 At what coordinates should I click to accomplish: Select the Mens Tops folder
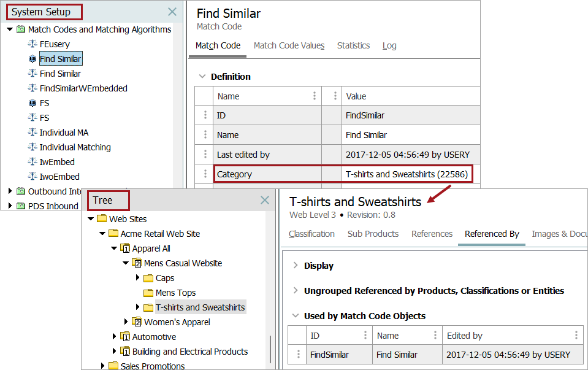click(x=175, y=293)
